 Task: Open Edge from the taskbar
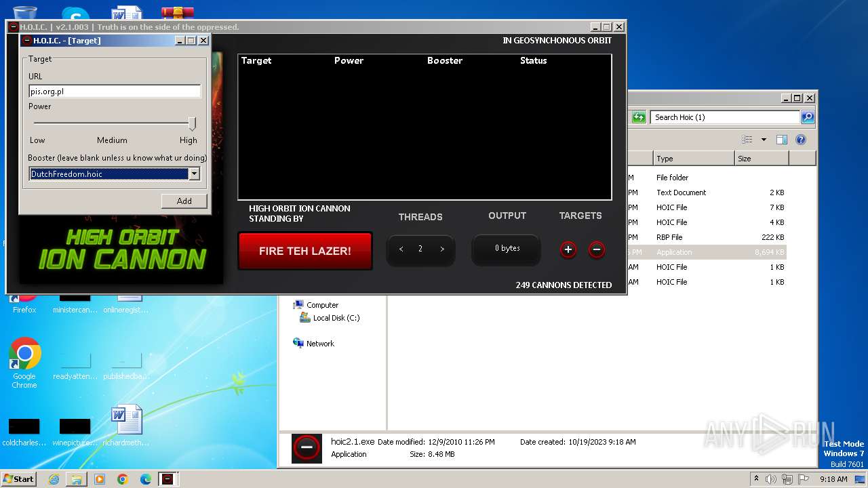146,479
